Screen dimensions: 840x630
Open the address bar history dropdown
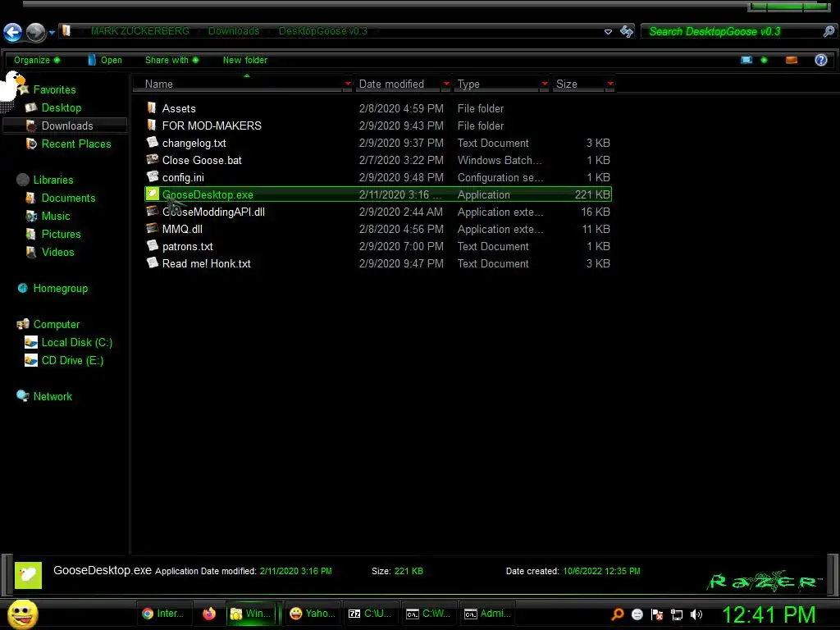click(608, 32)
